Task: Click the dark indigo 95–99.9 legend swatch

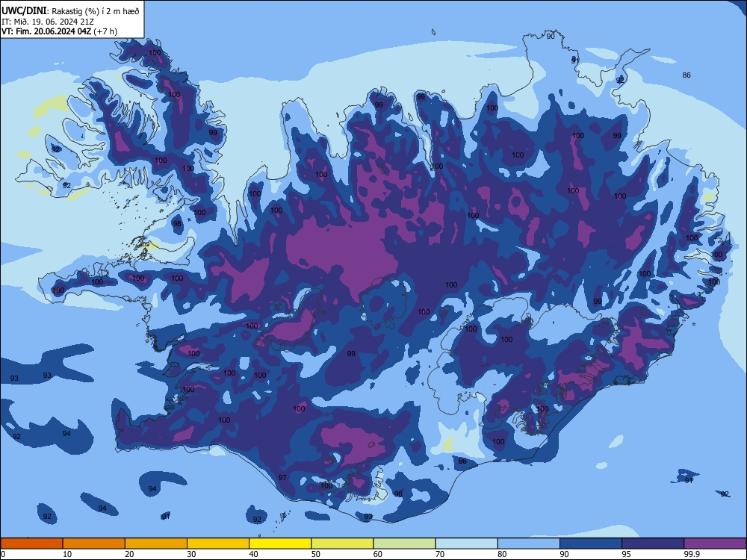Action: 653,544
